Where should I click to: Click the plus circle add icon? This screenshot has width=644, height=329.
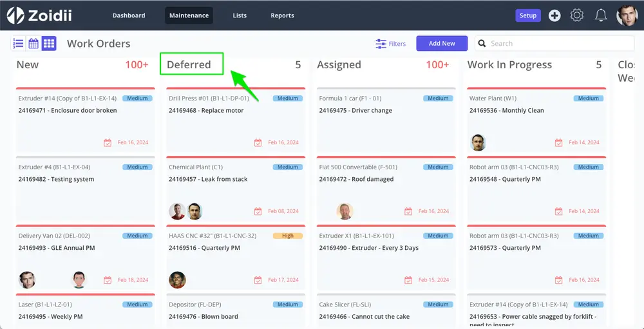tap(554, 15)
